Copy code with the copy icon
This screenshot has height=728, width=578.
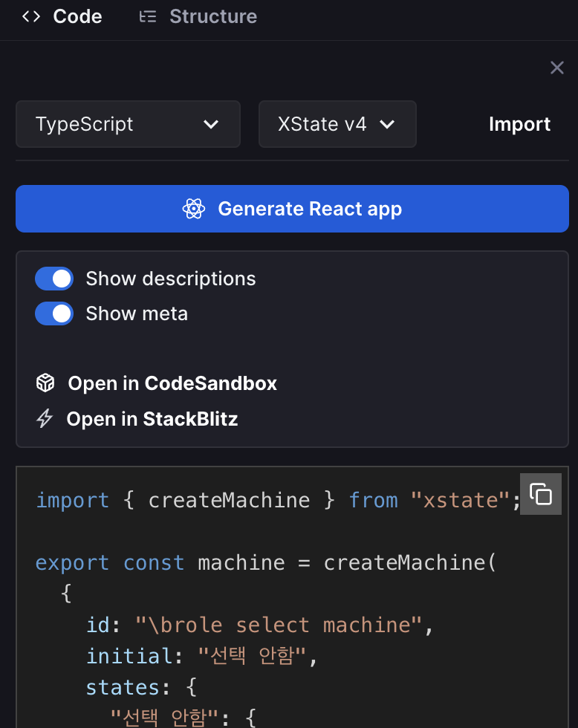click(540, 494)
